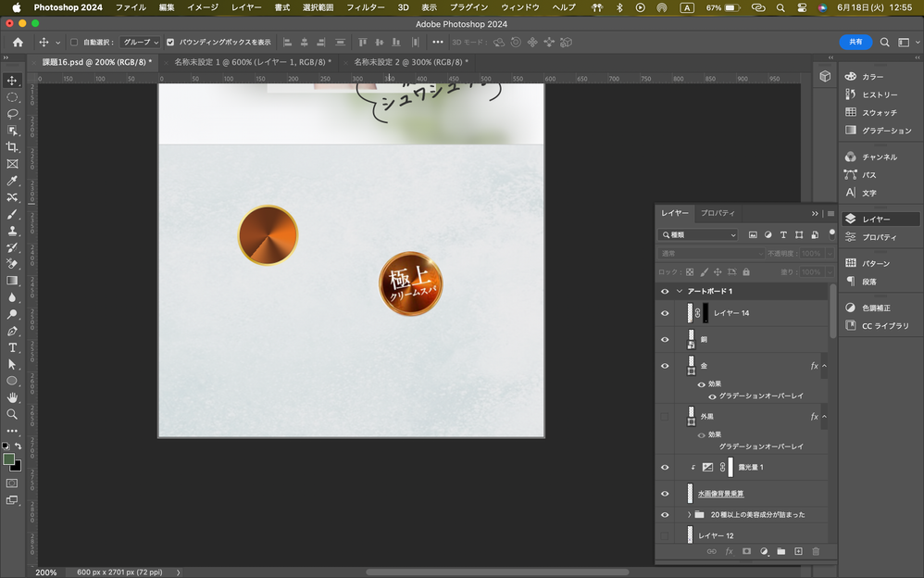Select the Horizontal Type tool
This screenshot has height=578, width=924.
[x=12, y=347]
